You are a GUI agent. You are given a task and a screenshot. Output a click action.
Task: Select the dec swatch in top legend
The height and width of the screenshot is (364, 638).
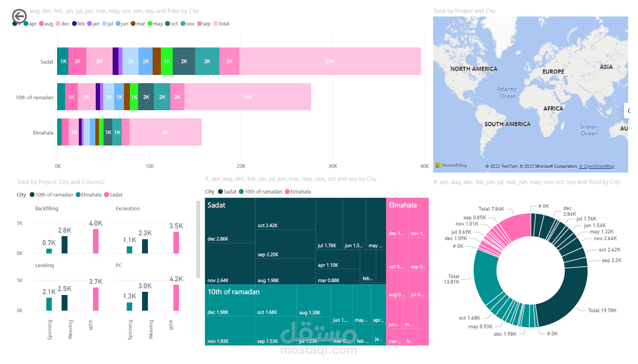pyautogui.click(x=58, y=24)
